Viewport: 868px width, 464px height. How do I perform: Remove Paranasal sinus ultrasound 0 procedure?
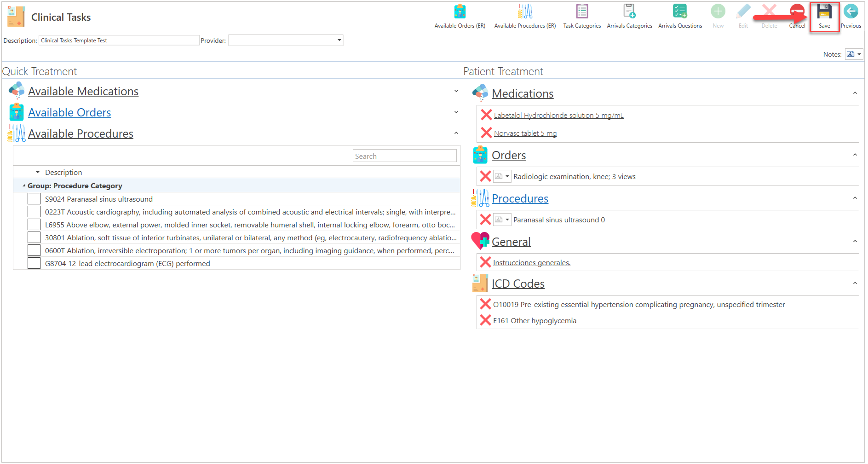click(x=485, y=220)
